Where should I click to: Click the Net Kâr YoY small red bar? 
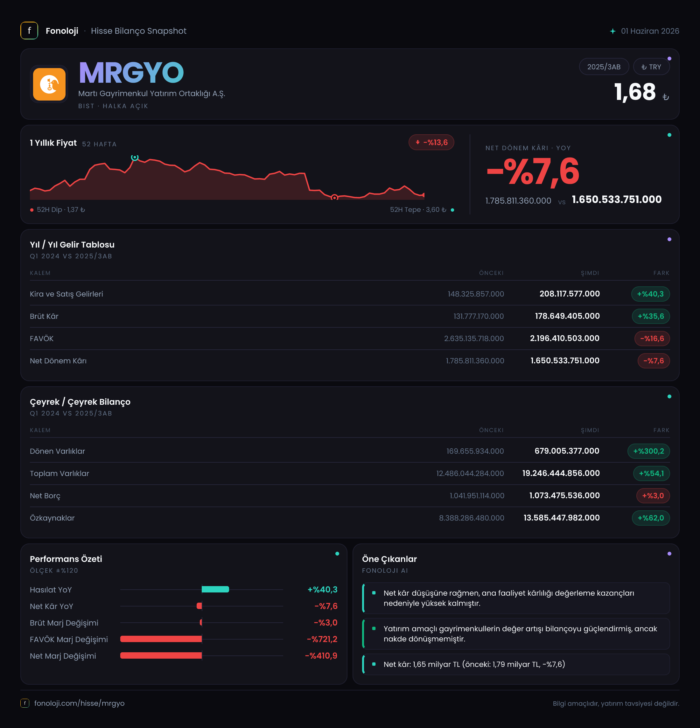pos(199,606)
